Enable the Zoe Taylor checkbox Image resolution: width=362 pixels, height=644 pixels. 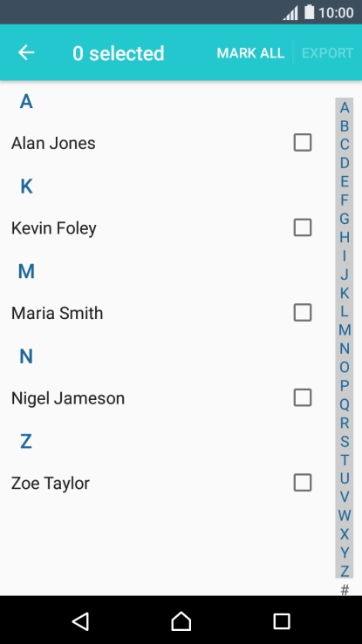(x=303, y=483)
